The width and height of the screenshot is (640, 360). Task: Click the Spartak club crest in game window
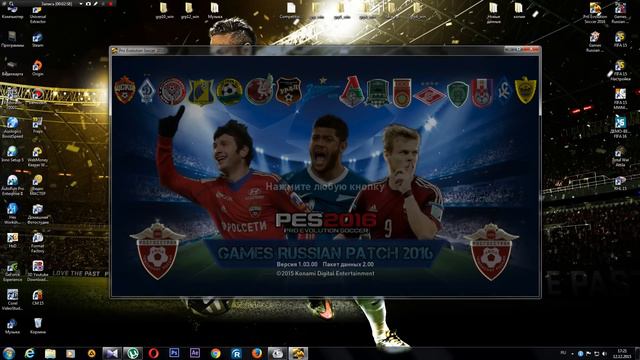[x=429, y=94]
